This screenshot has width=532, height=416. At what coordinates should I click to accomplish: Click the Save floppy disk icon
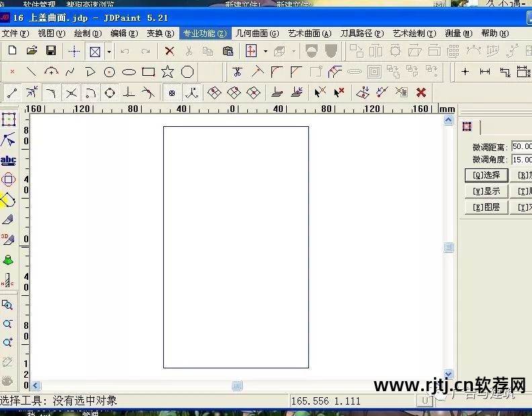coord(51,51)
